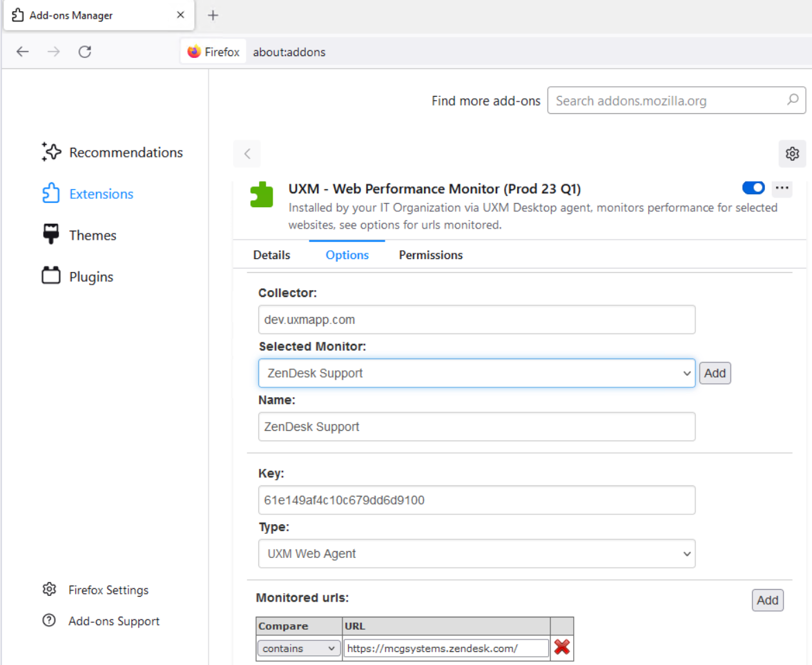This screenshot has height=665, width=812.
Task: Click the red X delete URL icon
Action: point(562,648)
